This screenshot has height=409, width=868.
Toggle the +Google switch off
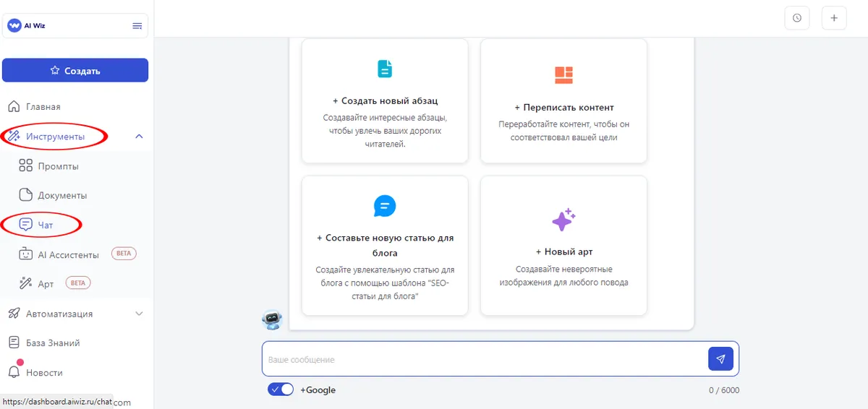point(281,389)
